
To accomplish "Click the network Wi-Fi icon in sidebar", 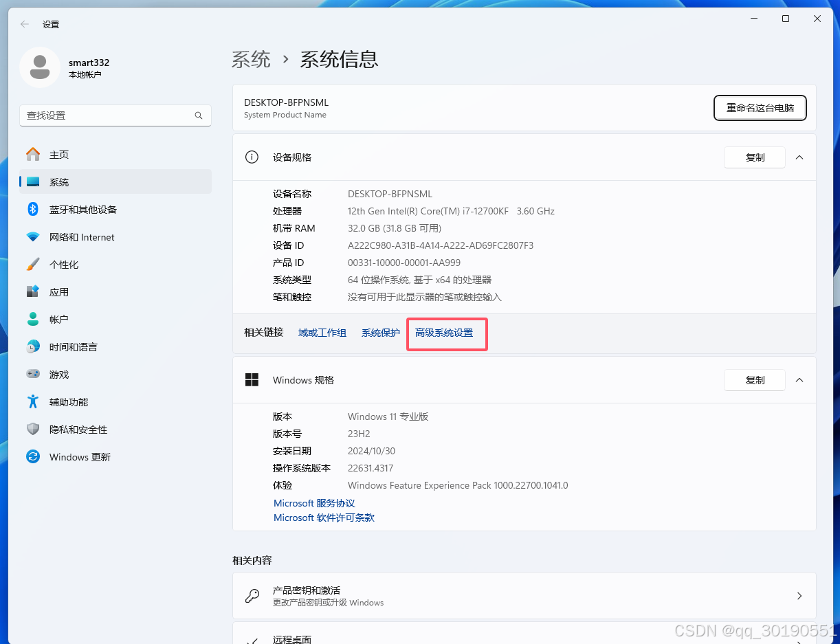I will [x=33, y=237].
